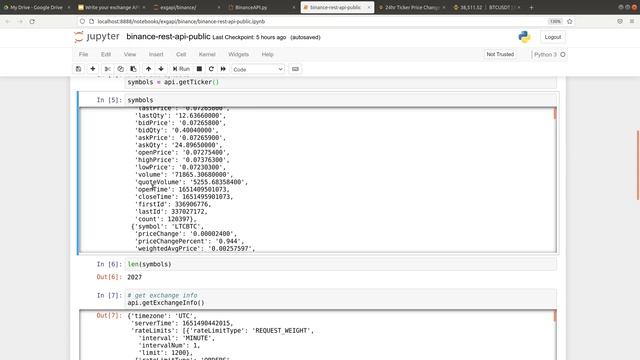
Task: Reload the page icon
Action: pyautogui.click(x=32, y=21)
